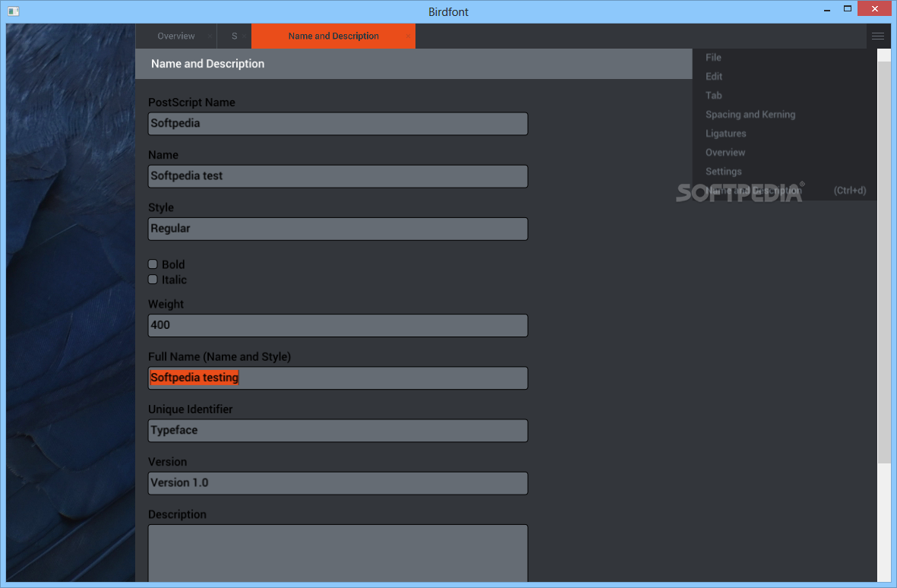The width and height of the screenshot is (897, 588).
Task: Enable the Bold checkbox
Action: click(x=153, y=264)
